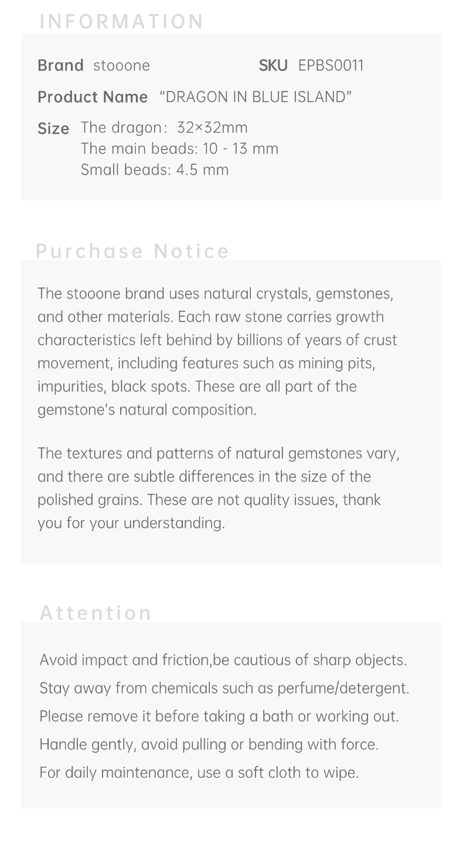The width and height of the screenshot is (463, 868).
Task: Click the Purchase Notice heading
Action: 132,251
